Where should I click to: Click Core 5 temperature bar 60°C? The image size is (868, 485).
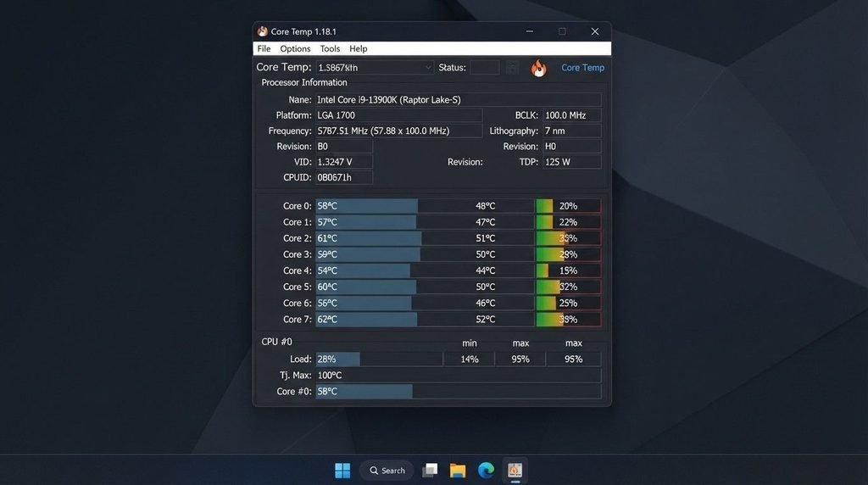tap(366, 287)
